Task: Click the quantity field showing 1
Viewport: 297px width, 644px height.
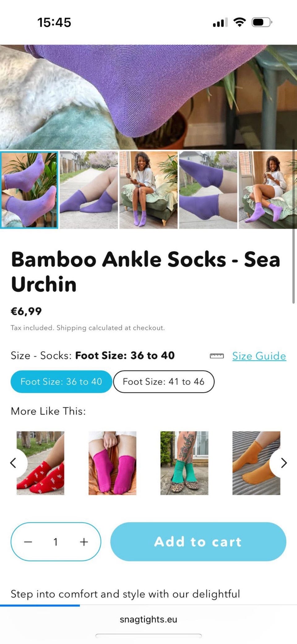Action: (x=56, y=542)
